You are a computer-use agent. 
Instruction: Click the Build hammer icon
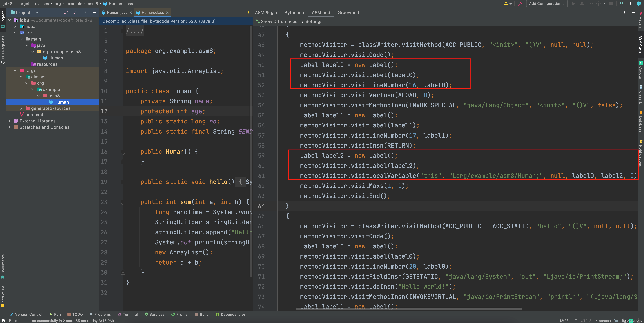(x=520, y=4)
